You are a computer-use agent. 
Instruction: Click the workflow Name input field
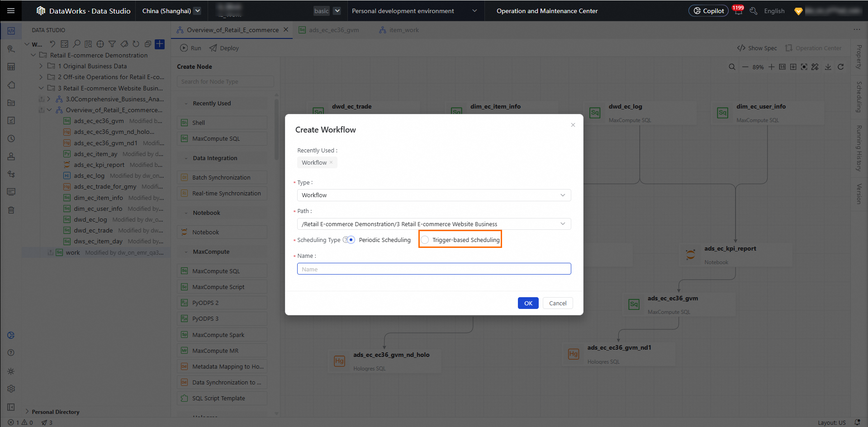coord(434,269)
